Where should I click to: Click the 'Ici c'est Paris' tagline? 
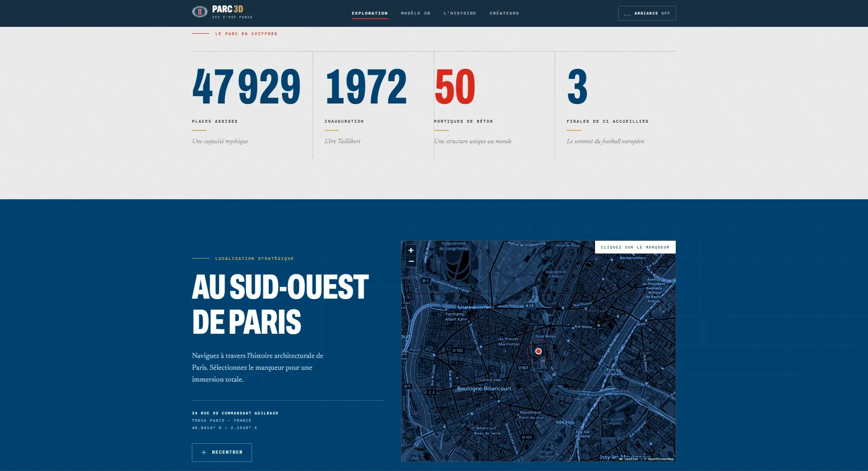tap(232, 17)
